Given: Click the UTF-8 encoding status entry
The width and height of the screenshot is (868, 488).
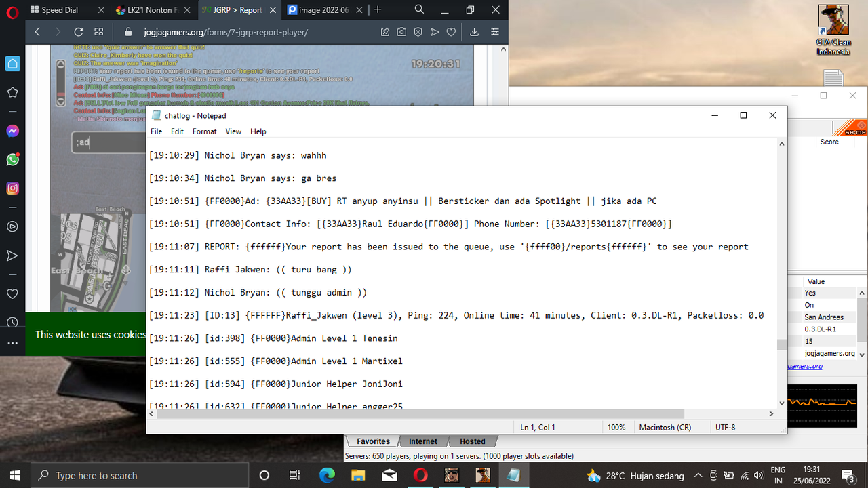Looking at the screenshot, I should click(725, 428).
